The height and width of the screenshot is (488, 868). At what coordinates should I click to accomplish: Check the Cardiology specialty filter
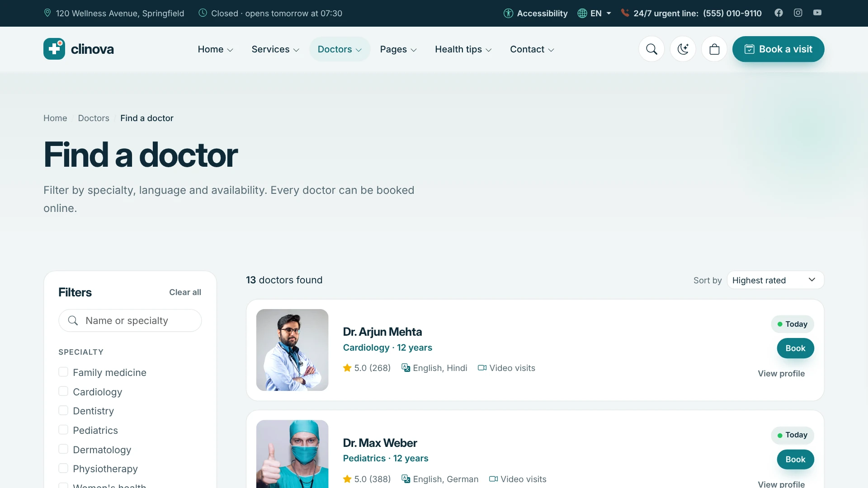[63, 391]
